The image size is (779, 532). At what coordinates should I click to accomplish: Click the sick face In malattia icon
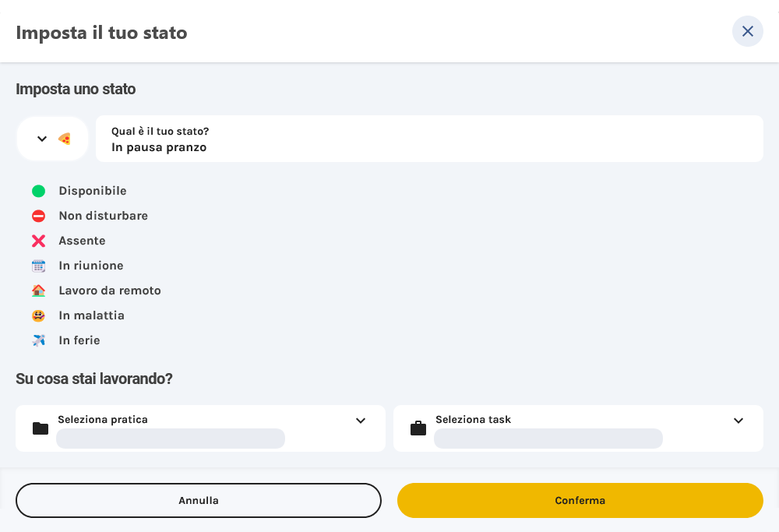(38, 315)
